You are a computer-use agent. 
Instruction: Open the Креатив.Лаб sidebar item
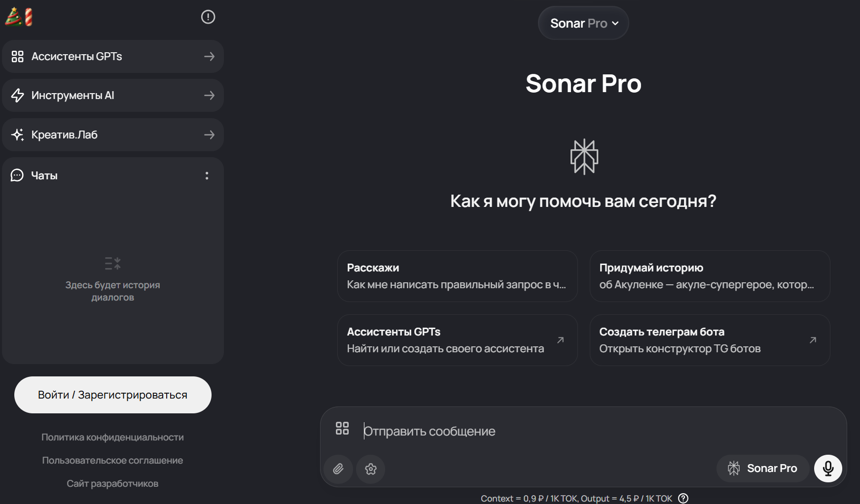(x=113, y=134)
